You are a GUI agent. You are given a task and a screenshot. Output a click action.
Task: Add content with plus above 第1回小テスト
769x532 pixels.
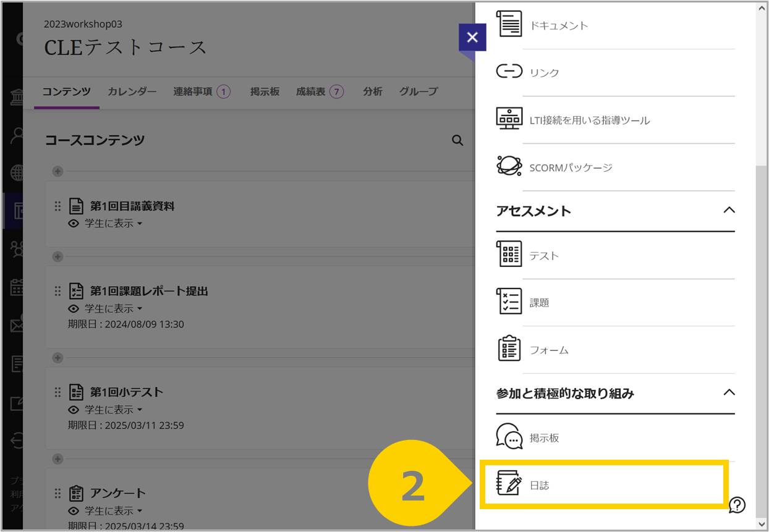[57, 358]
